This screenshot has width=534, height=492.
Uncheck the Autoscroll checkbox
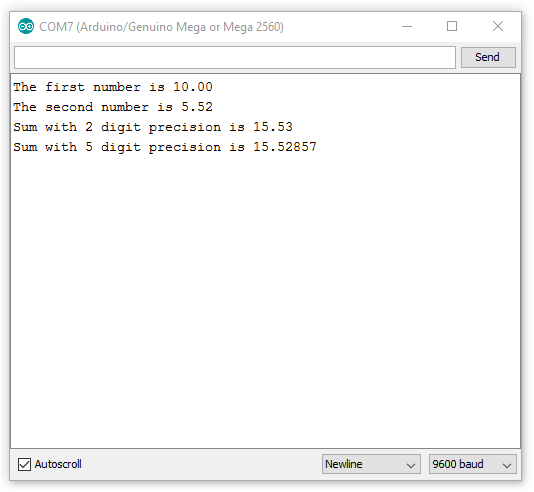tap(25, 464)
